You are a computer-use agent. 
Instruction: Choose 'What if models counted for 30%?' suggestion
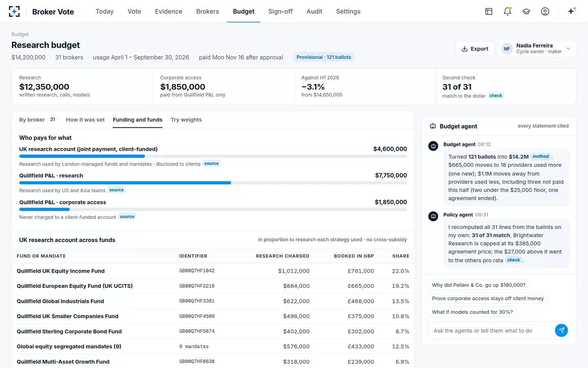point(472,312)
